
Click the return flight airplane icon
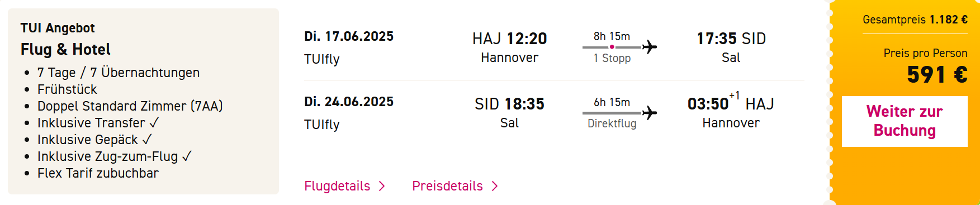coord(650,113)
